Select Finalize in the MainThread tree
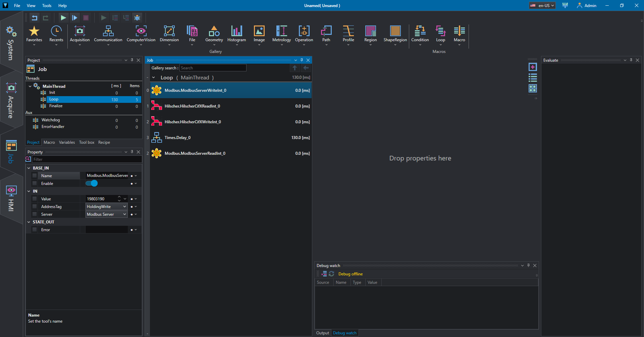Screen dimensions: 644x337 [x=56, y=106]
